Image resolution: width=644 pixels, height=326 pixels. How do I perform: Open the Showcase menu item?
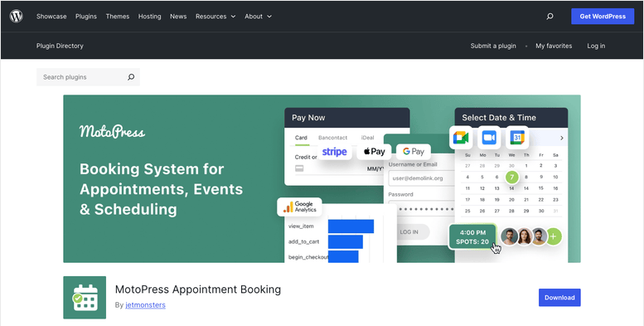pos(51,17)
